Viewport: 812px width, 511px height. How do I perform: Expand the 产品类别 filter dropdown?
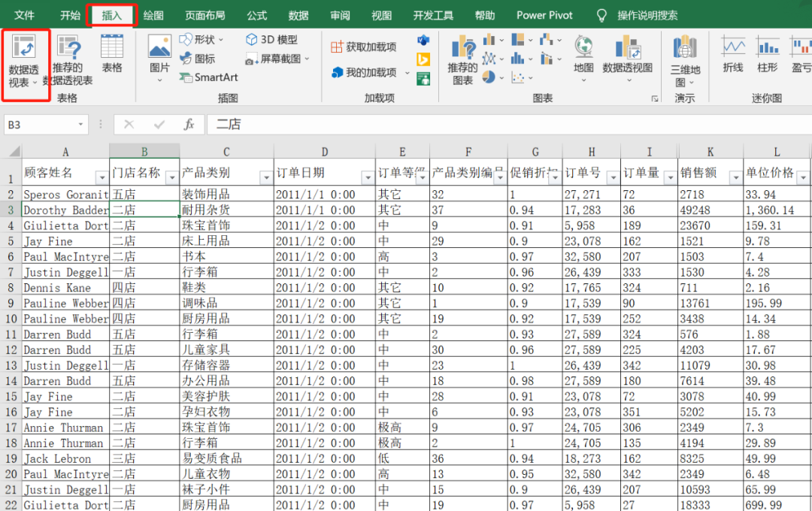point(266,177)
